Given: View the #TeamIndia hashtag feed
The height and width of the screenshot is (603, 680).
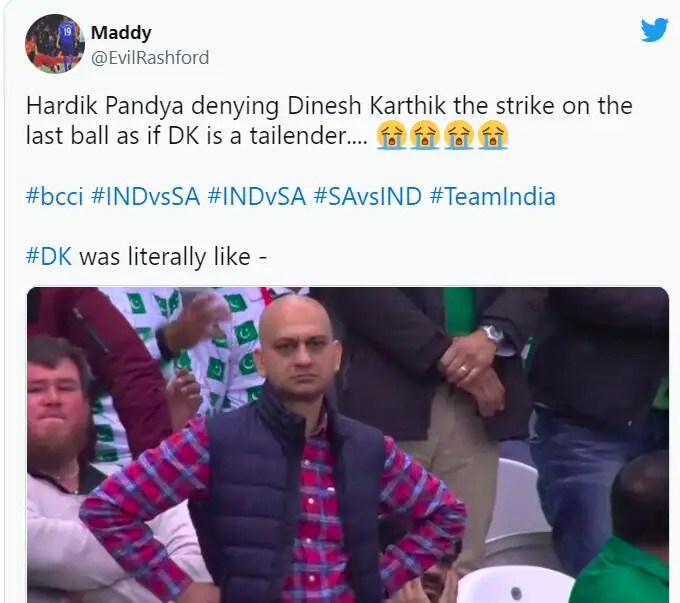Looking at the screenshot, I should [x=492, y=196].
